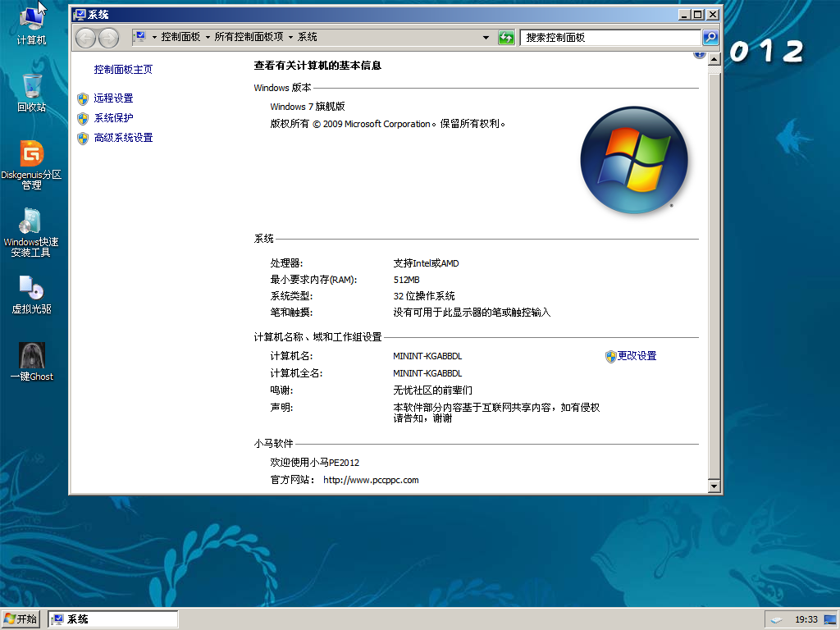The height and width of the screenshot is (630, 840).
Task: Open 远程设置 in the left sidebar
Action: (113, 98)
